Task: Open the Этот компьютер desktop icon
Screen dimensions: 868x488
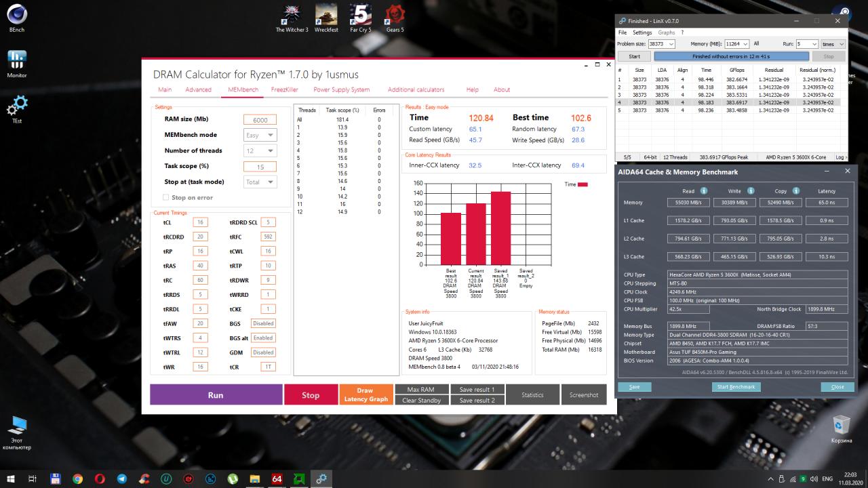Action: 17,432
